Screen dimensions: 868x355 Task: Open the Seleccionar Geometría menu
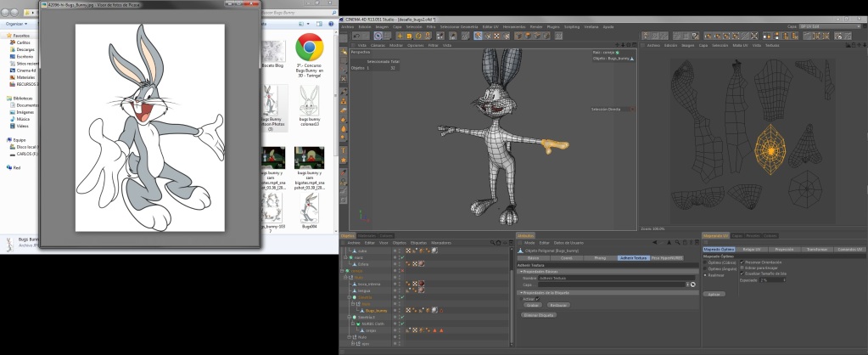pyautogui.click(x=459, y=26)
